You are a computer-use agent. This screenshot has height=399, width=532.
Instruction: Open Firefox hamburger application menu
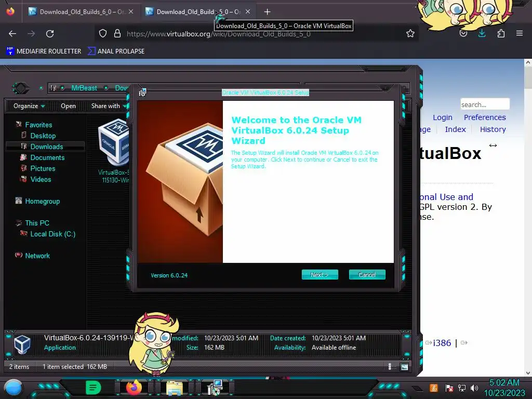click(x=520, y=33)
